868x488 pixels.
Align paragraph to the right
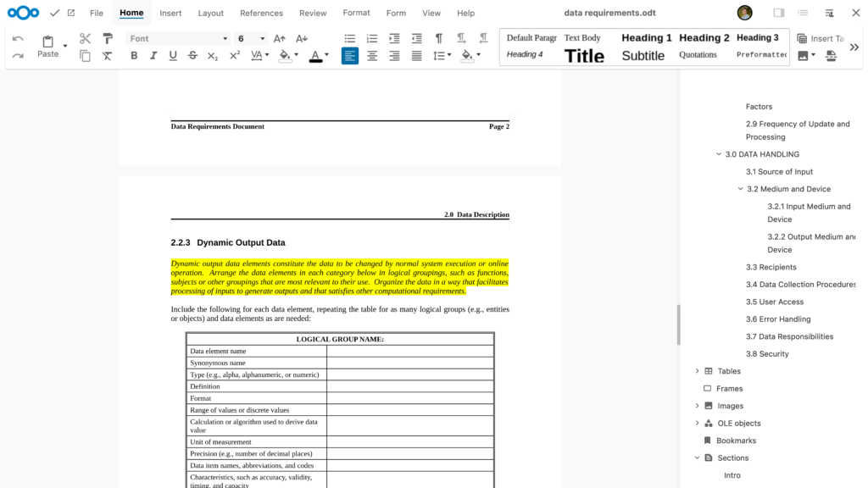(394, 55)
